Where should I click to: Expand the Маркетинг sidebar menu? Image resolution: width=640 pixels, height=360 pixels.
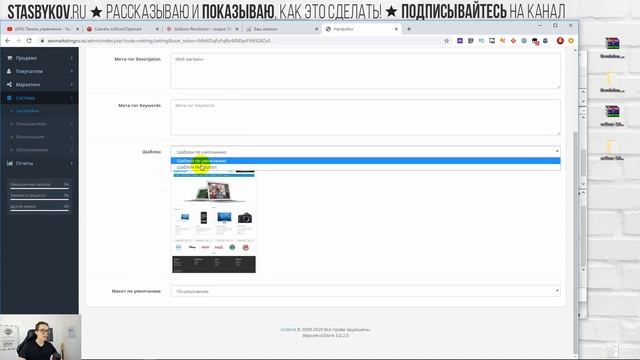coord(39,84)
